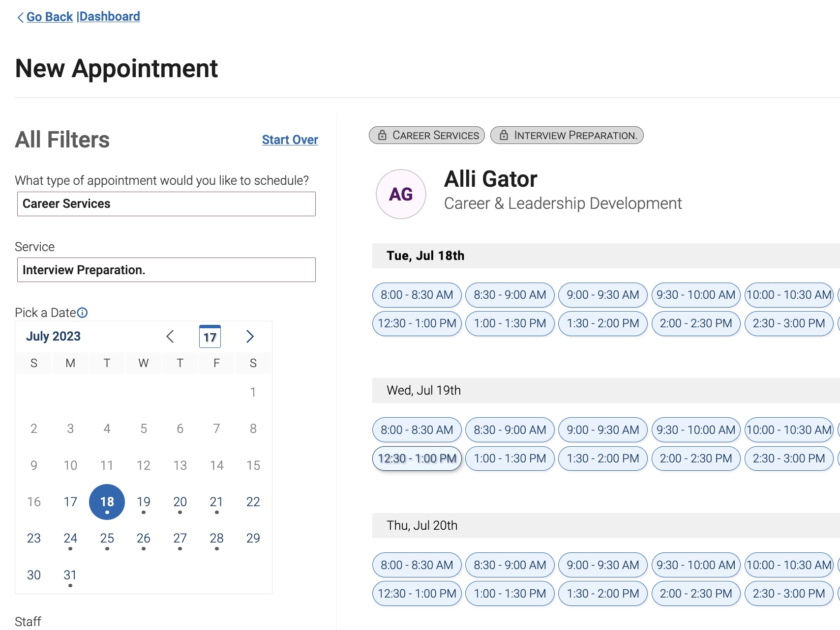Choose Thu Jul 20th 10:00 - 10:30 AM slot
The width and height of the screenshot is (840, 630).
tap(789, 565)
